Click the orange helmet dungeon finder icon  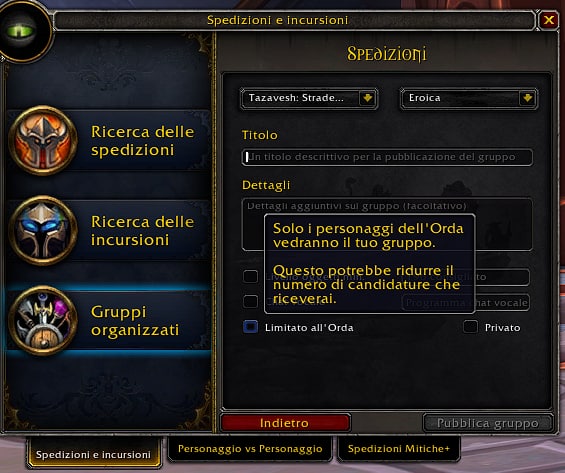43,140
